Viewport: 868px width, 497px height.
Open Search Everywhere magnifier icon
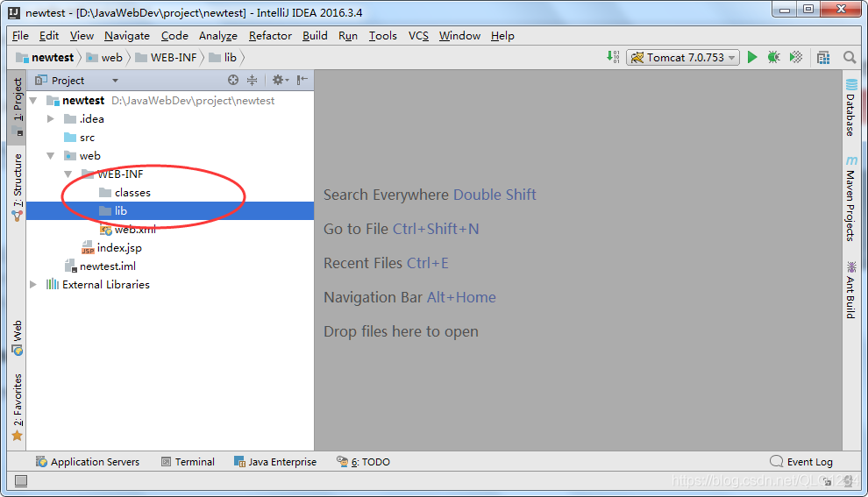tap(850, 57)
